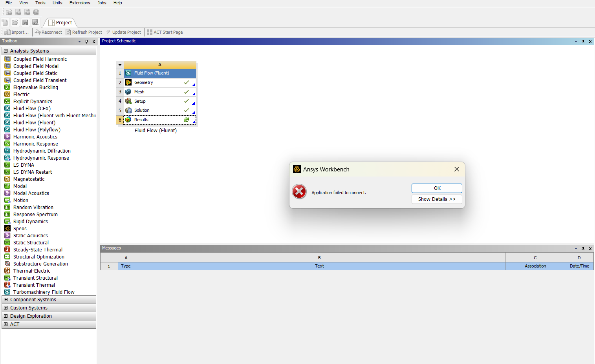Open the Toolbox panel options dropdown

(x=79, y=41)
